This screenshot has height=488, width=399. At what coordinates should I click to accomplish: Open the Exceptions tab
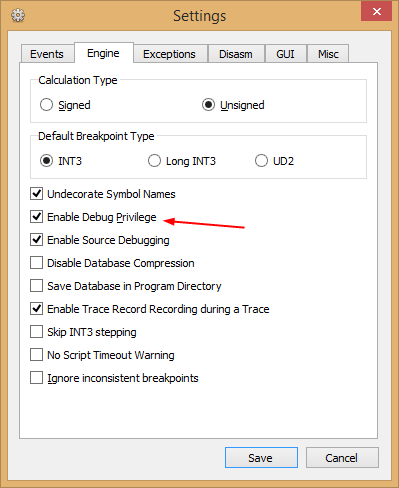click(x=170, y=54)
